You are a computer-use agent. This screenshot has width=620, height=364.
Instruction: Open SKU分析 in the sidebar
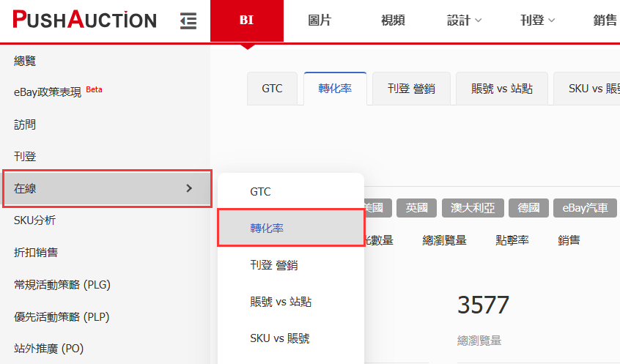tap(34, 220)
